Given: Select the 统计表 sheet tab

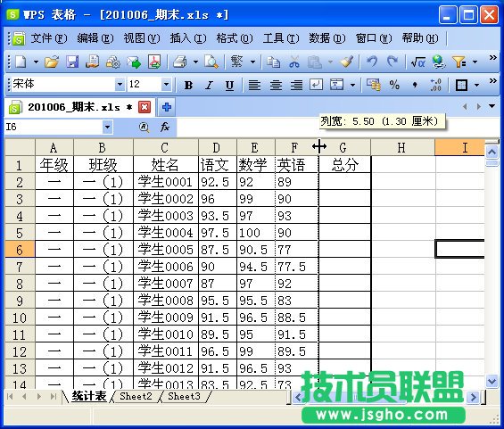Looking at the screenshot, I should (x=89, y=396).
